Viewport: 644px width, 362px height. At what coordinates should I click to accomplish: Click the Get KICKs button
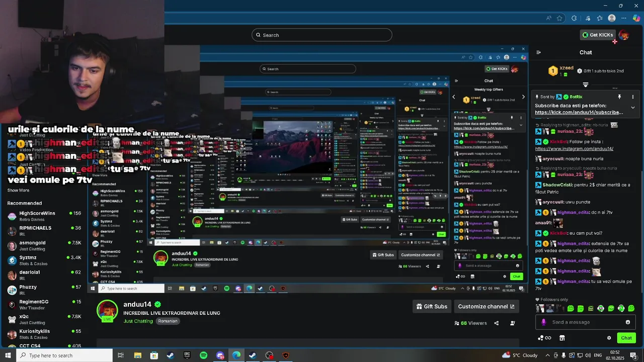598,35
